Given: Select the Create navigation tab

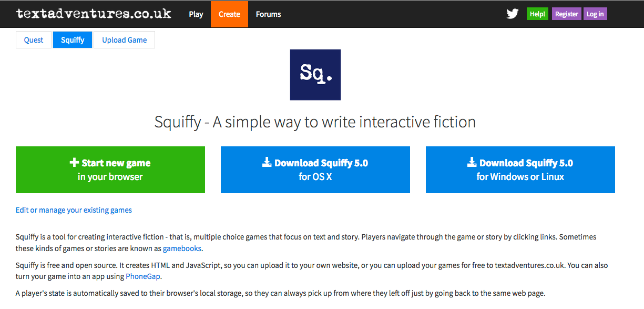Looking at the screenshot, I should [229, 14].
